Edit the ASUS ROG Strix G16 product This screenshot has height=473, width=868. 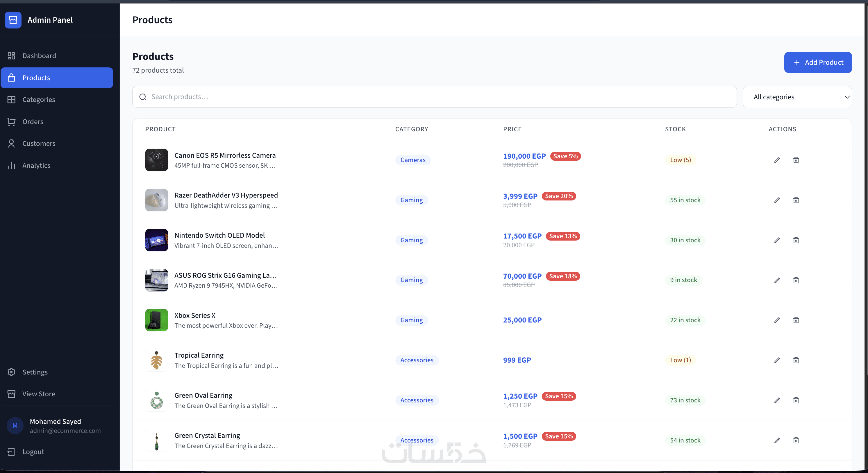click(x=777, y=280)
